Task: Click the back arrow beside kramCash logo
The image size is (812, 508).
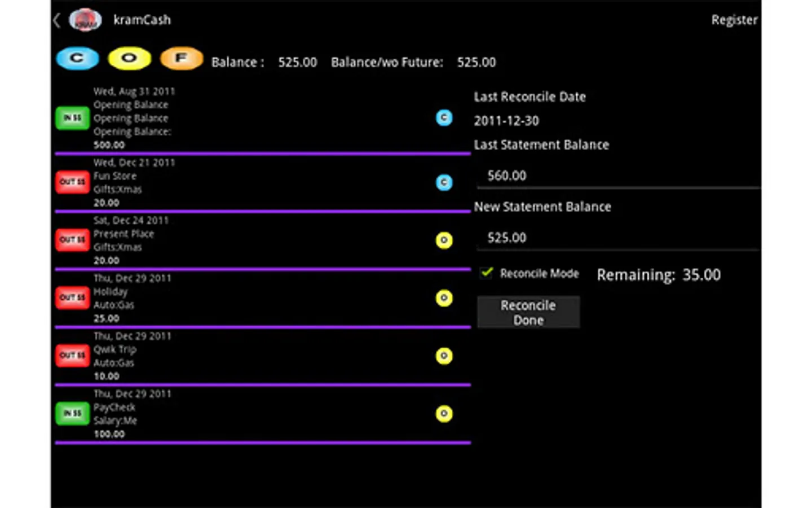Action: [x=56, y=21]
